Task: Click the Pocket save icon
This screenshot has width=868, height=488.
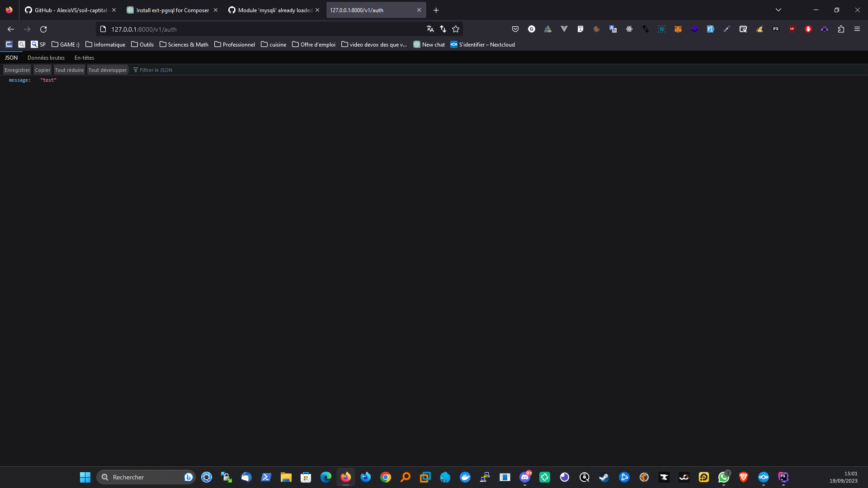Action: point(515,29)
